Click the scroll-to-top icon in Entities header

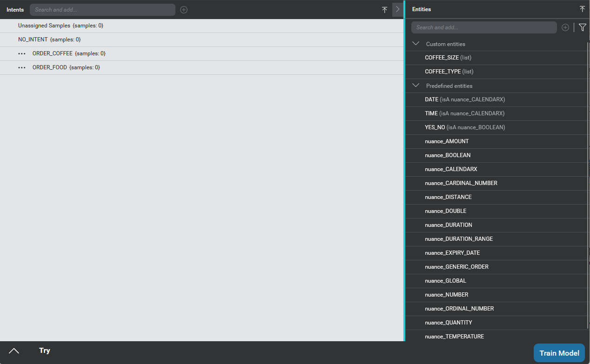tap(582, 9)
